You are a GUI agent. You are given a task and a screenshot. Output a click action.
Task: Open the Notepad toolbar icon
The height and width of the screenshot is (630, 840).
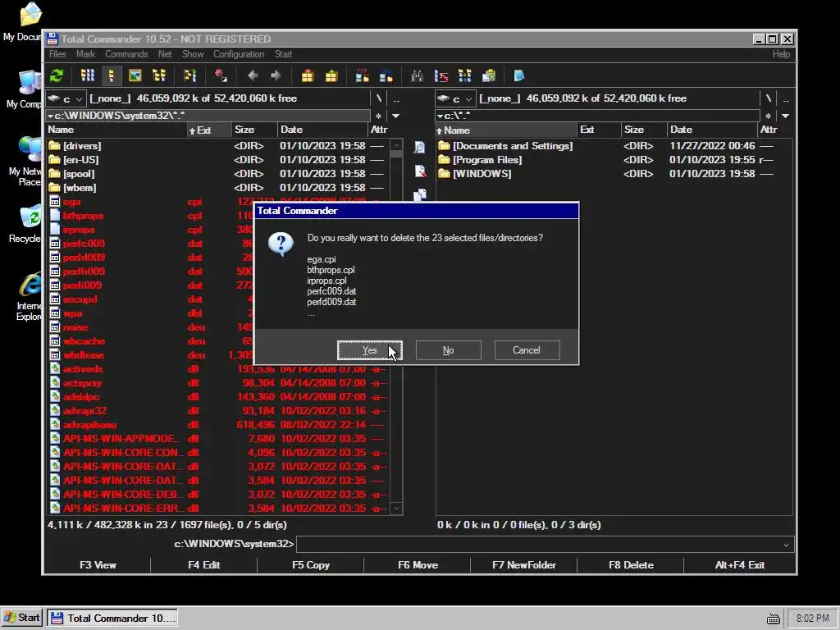pos(519,75)
